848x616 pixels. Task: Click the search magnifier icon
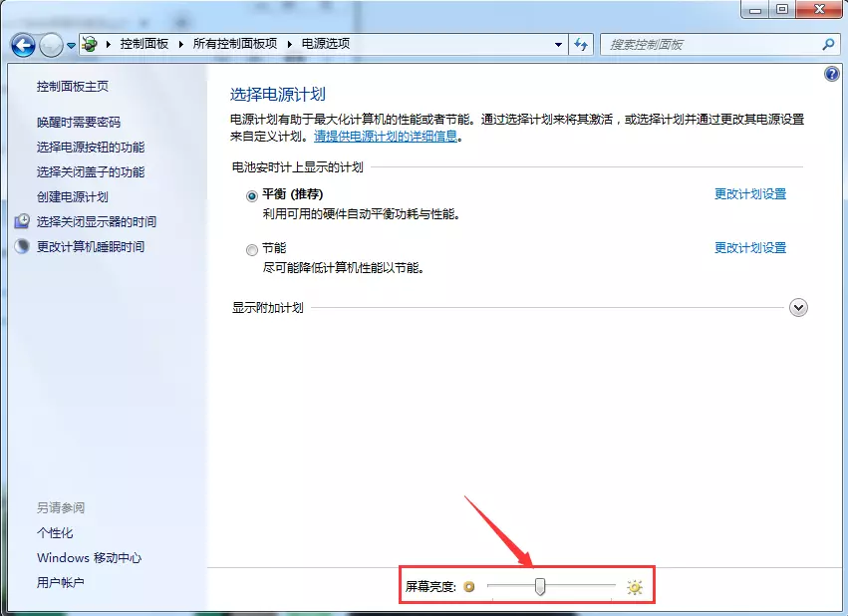coord(828,44)
